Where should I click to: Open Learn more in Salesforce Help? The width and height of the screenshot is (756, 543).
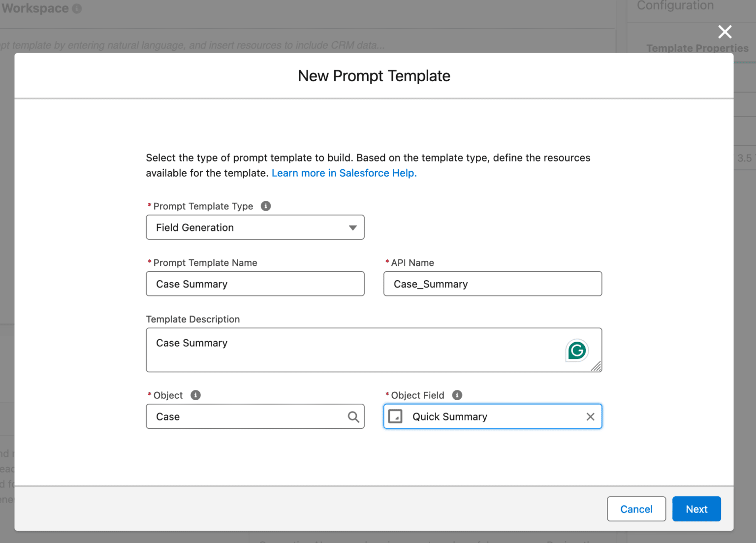point(344,173)
